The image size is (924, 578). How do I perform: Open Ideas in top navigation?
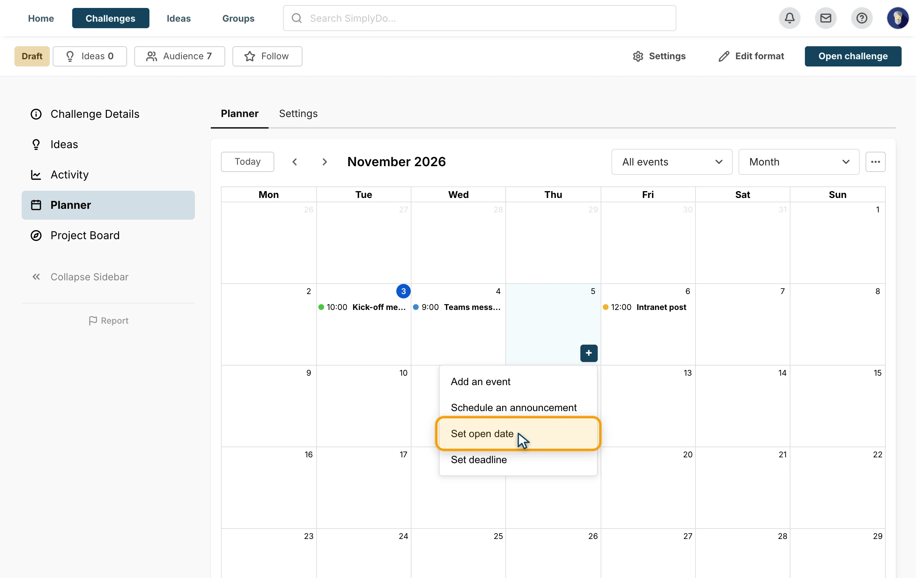click(x=179, y=18)
